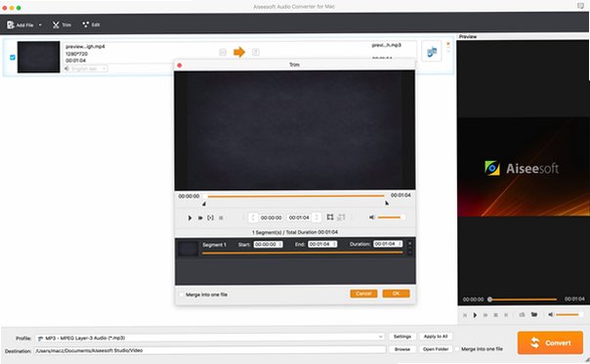The image size is (590, 364).
Task: Click the Apply to All button
Action: click(x=436, y=337)
